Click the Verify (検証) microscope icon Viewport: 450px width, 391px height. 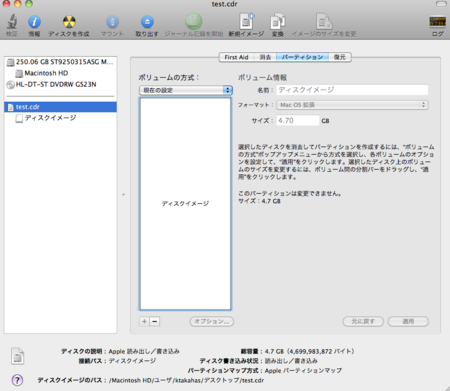(x=12, y=21)
